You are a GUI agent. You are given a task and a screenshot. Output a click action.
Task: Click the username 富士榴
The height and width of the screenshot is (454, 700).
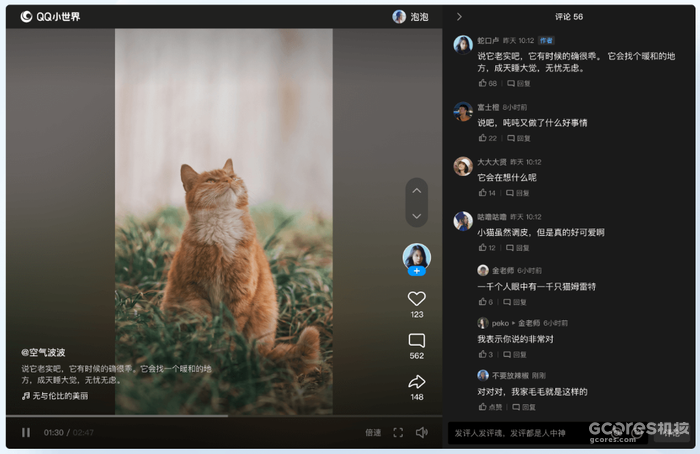488,107
